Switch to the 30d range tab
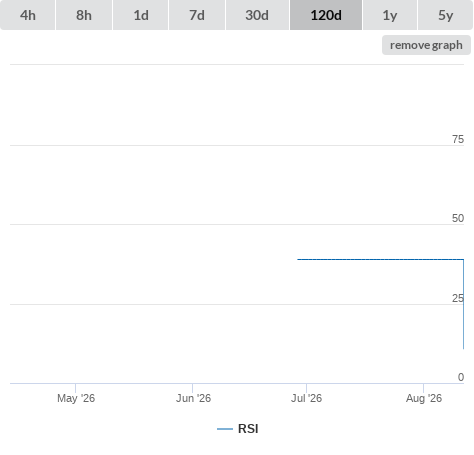474x455 pixels. click(x=257, y=15)
